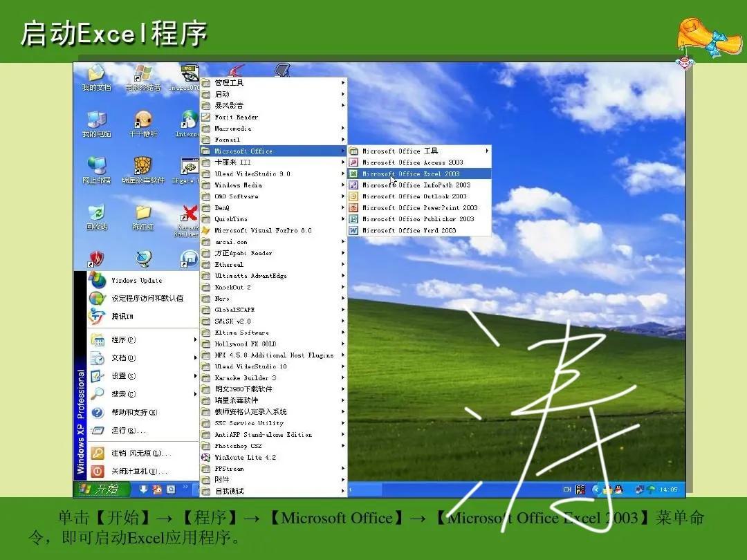Expand the Microsoft Office 工具 submenu arrow
The image size is (747, 560).
pyautogui.click(x=486, y=151)
